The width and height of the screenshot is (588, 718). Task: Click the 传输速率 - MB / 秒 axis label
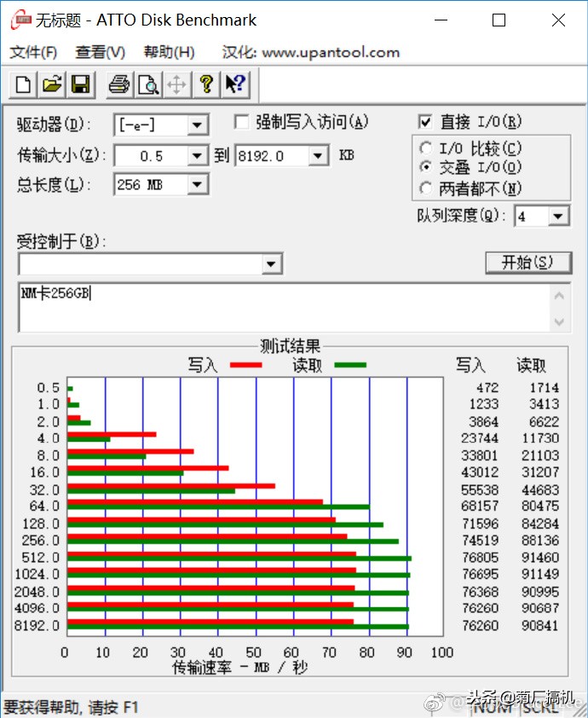(239, 668)
